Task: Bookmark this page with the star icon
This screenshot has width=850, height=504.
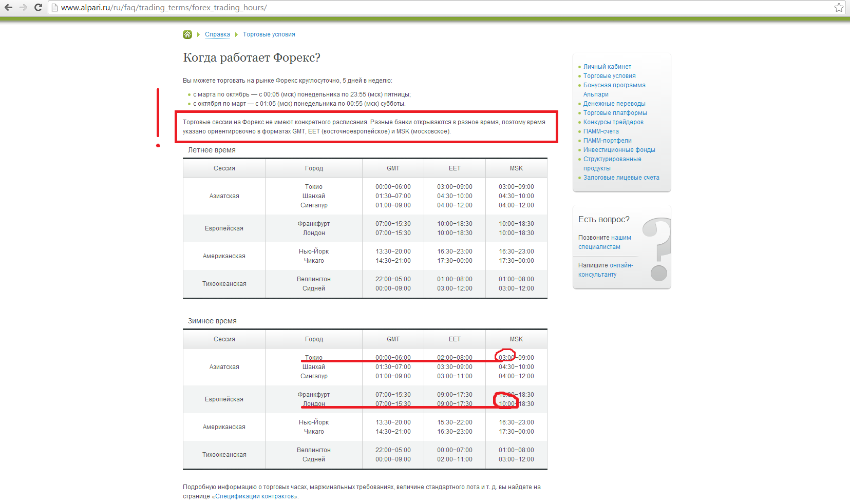Action: [x=839, y=7]
